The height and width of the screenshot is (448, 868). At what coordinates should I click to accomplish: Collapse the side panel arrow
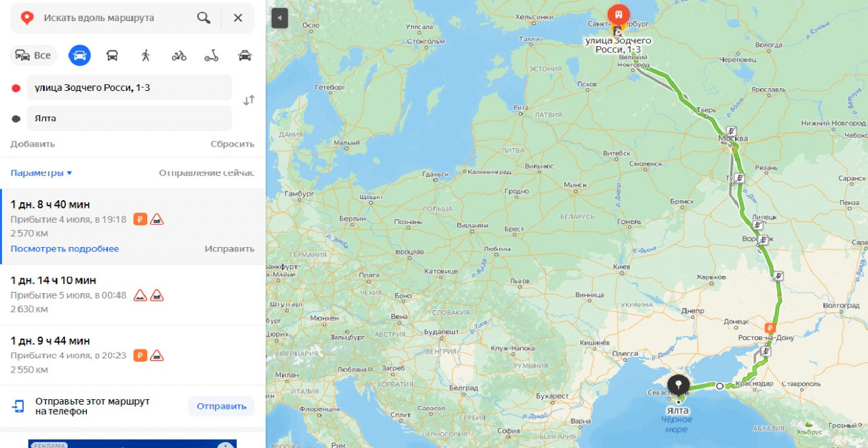[280, 18]
